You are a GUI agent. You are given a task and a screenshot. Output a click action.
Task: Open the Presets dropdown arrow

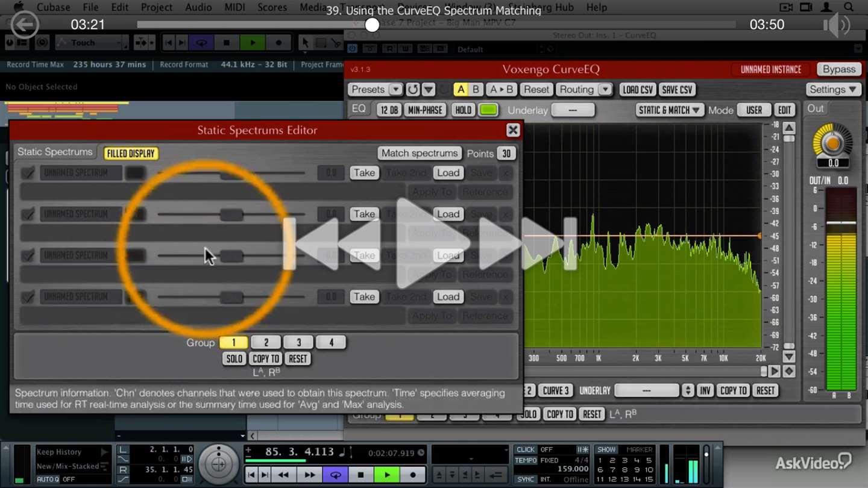(395, 90)
